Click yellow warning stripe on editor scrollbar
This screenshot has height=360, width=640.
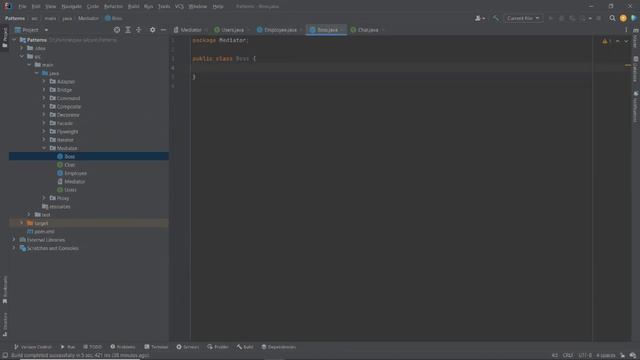coord(628,65)
